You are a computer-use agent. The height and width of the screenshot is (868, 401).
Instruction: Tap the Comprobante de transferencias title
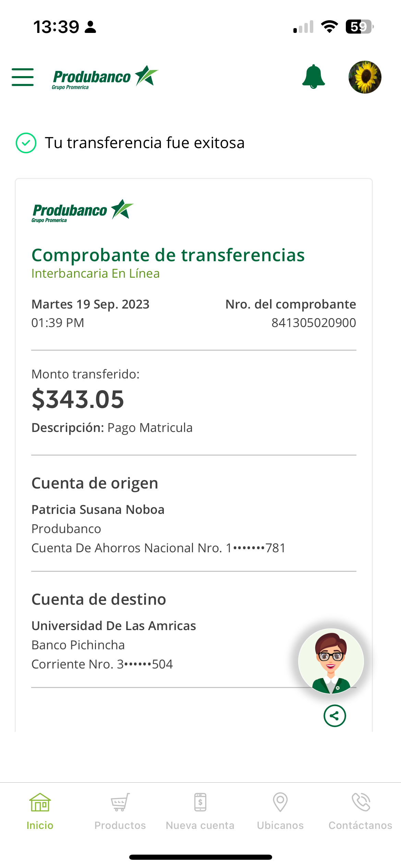(168, 255)
